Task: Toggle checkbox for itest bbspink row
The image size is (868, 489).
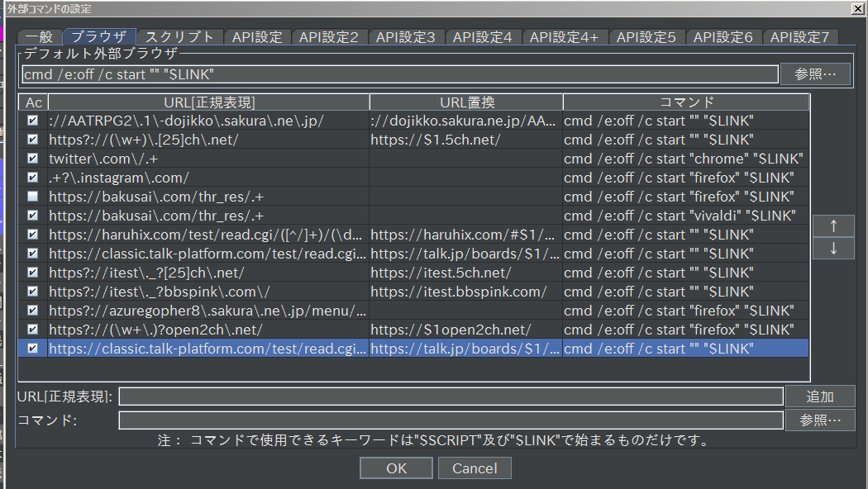Action: [x=33, y=291]
